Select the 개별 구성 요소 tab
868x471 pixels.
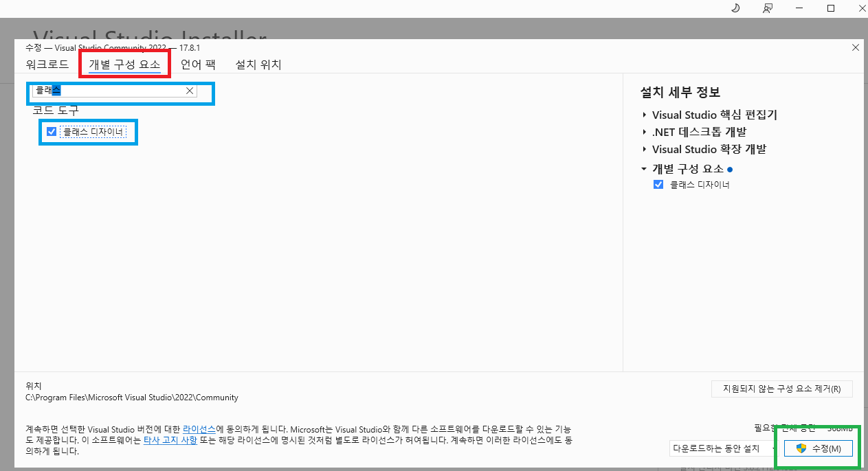pos(124,65)
